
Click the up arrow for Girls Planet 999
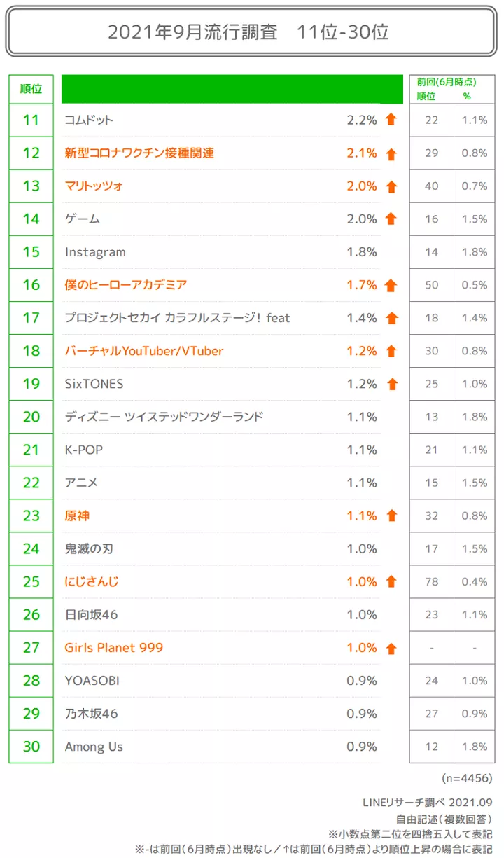click(391, 648)
